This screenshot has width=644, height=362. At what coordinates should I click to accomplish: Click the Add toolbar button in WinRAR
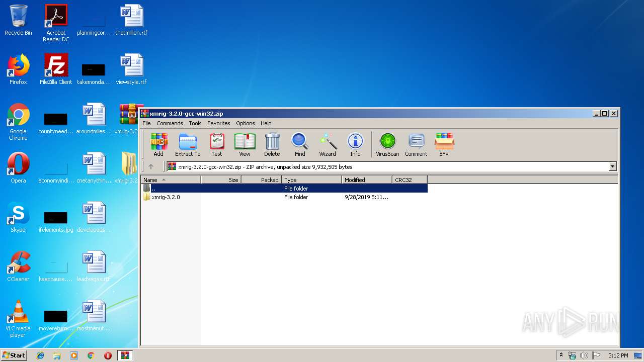click(x=158, y=145)
